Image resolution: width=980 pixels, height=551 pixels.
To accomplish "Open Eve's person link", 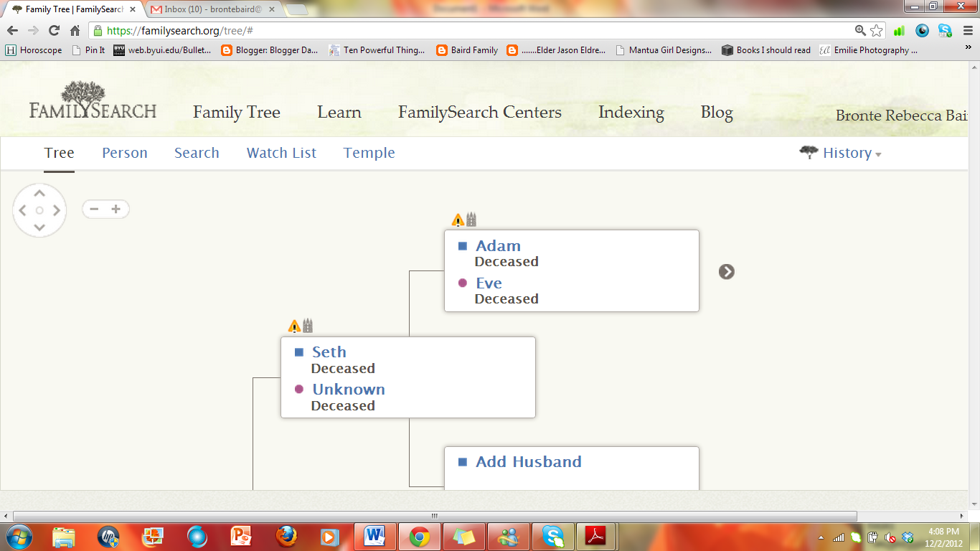I will [x=489, y=283].
